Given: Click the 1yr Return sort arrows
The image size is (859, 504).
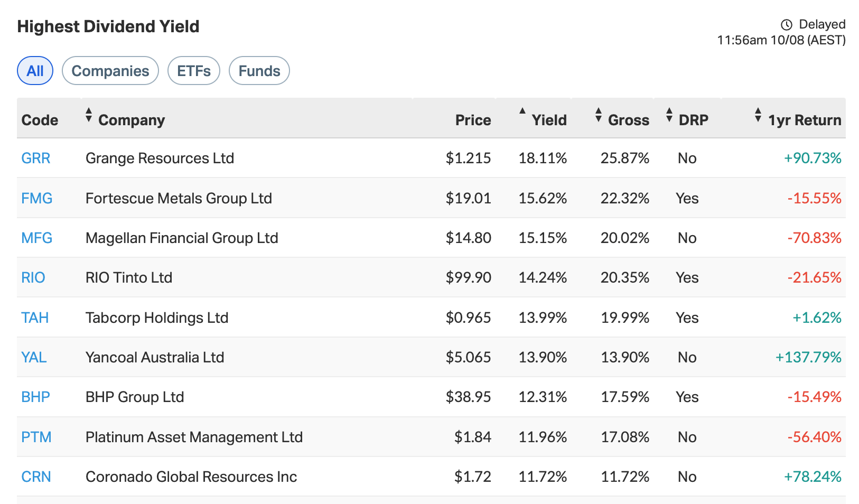Looking at the screenshot, I should [x=759, y=115].
